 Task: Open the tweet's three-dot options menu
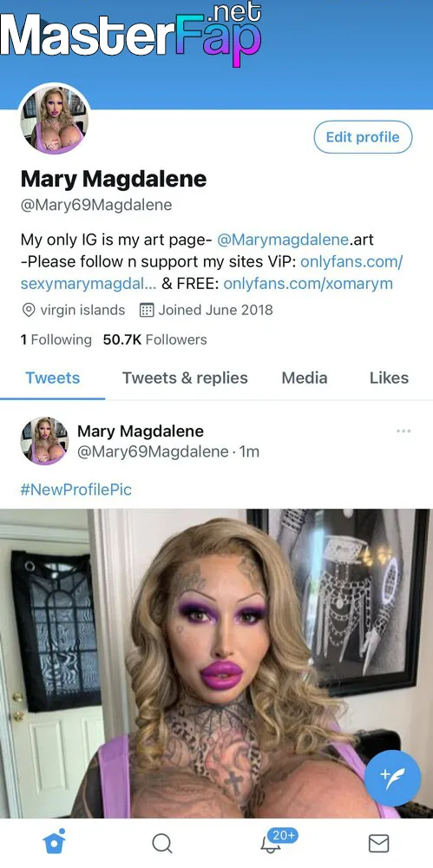point(403,431)
